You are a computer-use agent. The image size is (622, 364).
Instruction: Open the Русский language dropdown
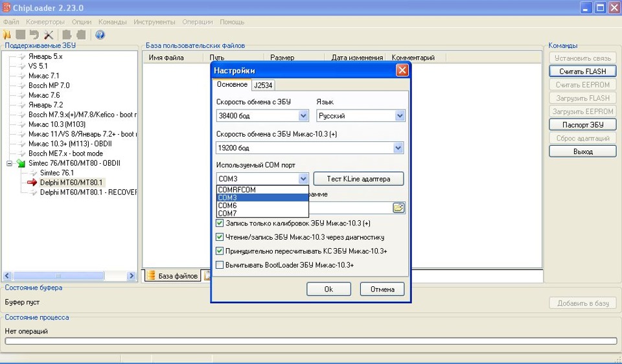coord(400,116)
